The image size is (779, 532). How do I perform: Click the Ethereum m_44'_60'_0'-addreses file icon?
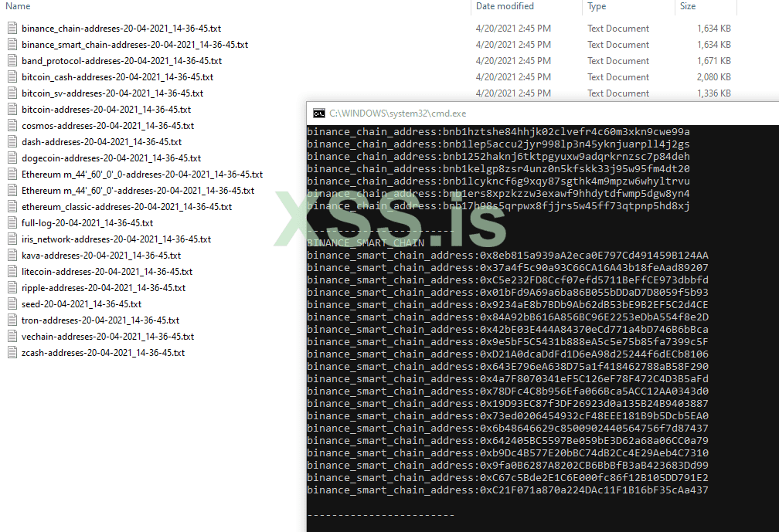(x=12, y=191)
